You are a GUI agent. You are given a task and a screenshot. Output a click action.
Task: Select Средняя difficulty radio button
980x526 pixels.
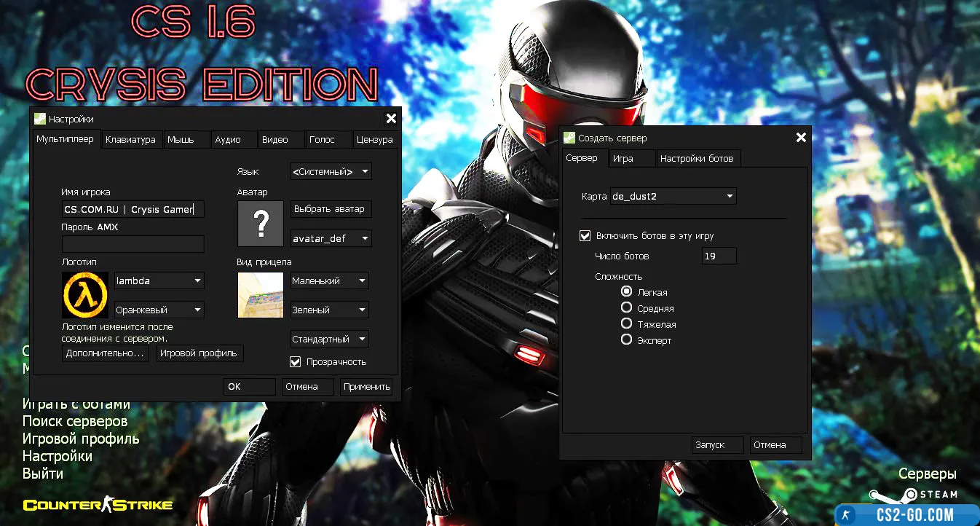point(626,308)
